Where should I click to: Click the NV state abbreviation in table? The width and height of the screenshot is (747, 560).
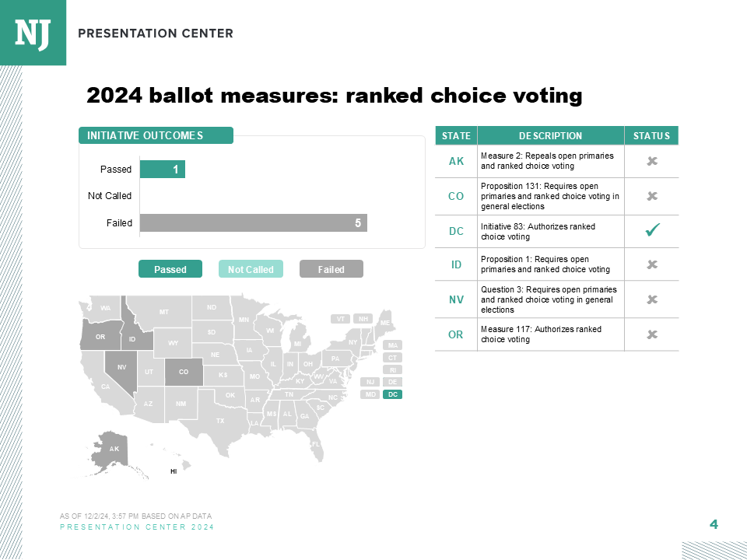point(456,299)
